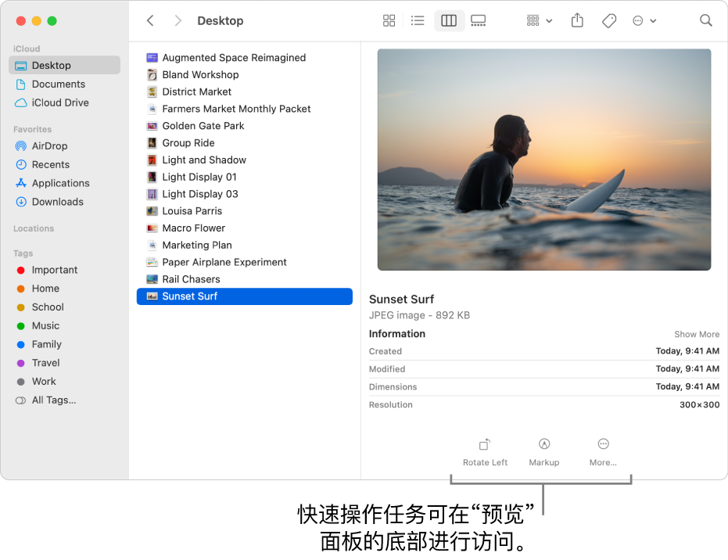Select the Light and Shadow file

[x=245, y=160]
